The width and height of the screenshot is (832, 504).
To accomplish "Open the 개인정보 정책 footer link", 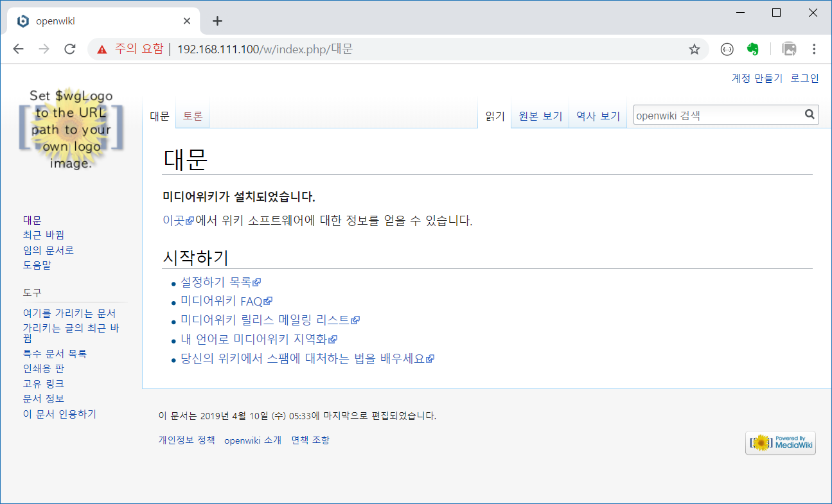I will [x=187, y=440].
